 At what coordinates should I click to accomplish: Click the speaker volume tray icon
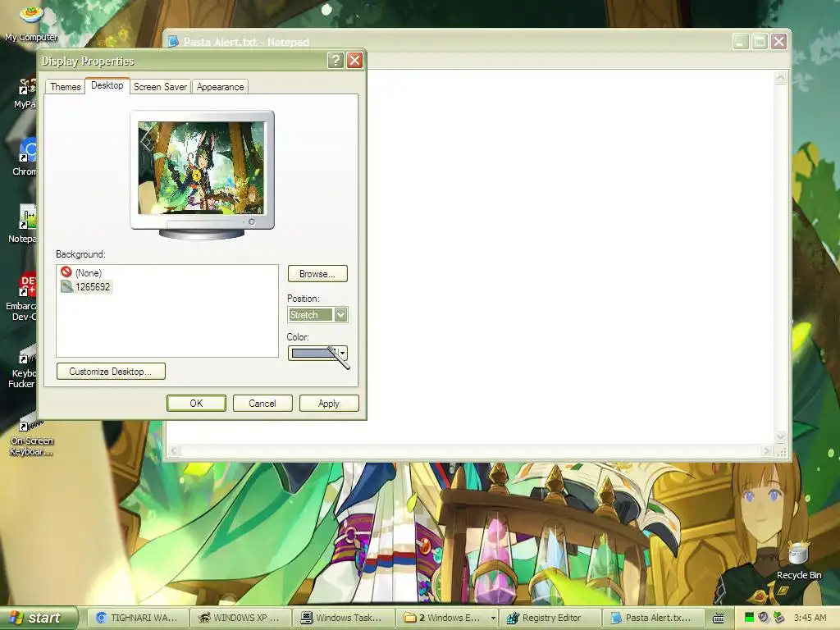tap(764, 618)
